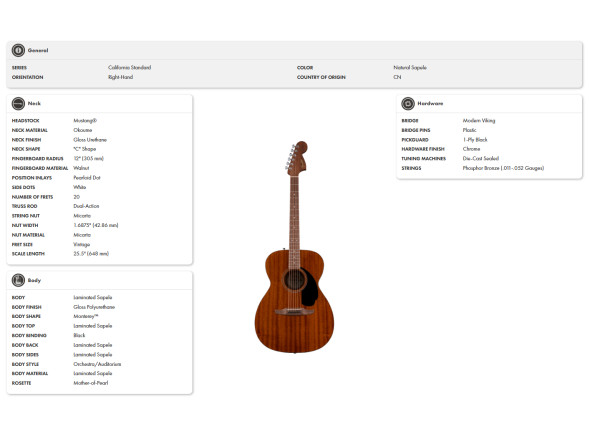
Task: Select the Vintage fret size value
Action: point(82,244)
